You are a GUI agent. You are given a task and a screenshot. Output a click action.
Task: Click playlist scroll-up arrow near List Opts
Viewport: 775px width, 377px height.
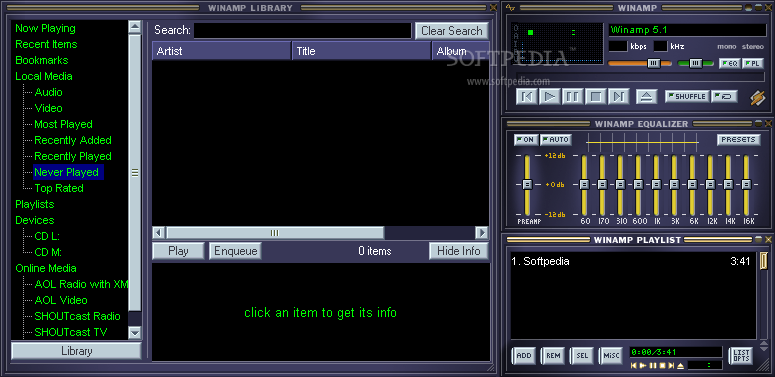pyautogui.click(x=764, y=343)
